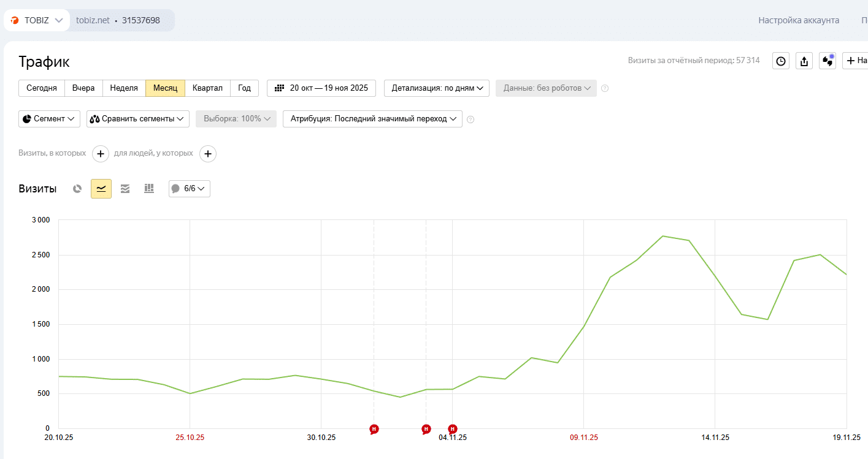868x459 pixels.
Task: Add condition for 'для людей, у которых' plus
Action: point(208,154)
